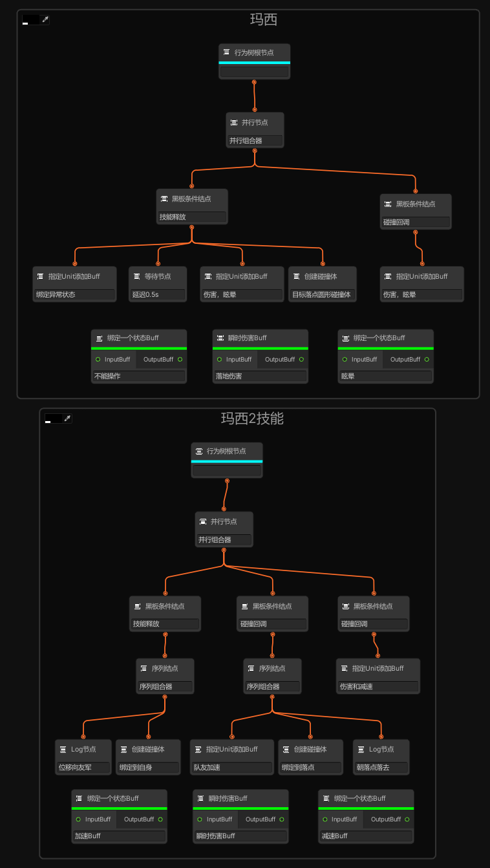Viewport: 490px width, 868px height.
Task: Click the 并行组合器 field in the 玛西 group
Action: (255, 140)
